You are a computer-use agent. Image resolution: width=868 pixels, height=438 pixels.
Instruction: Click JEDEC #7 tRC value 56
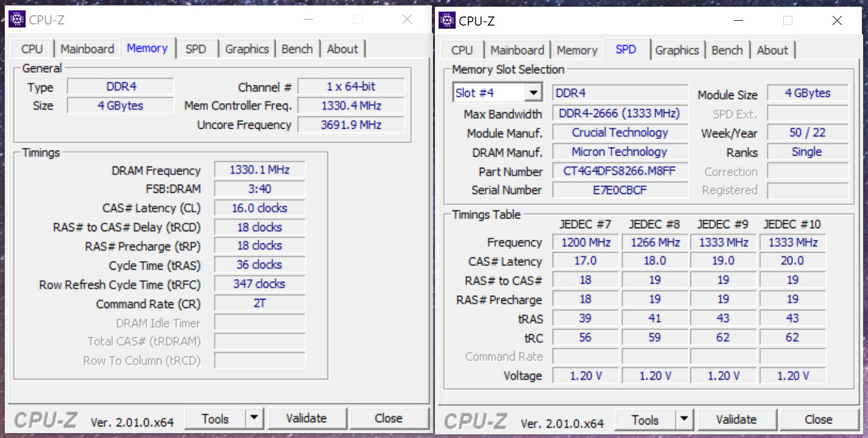pyautogui.click(x=586, y=337)
